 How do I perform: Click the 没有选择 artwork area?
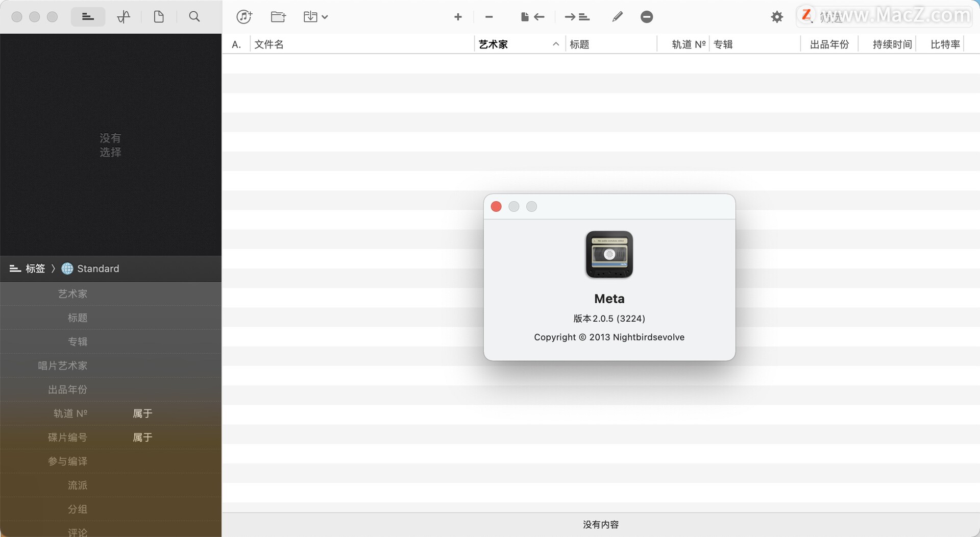111,145
